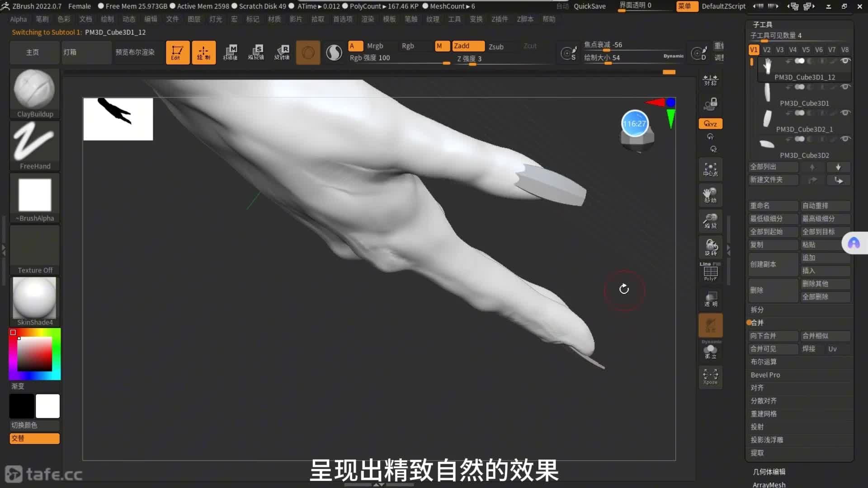Expand the 拆分 (Split) section
868x488 pixels.
pos(757,310)
